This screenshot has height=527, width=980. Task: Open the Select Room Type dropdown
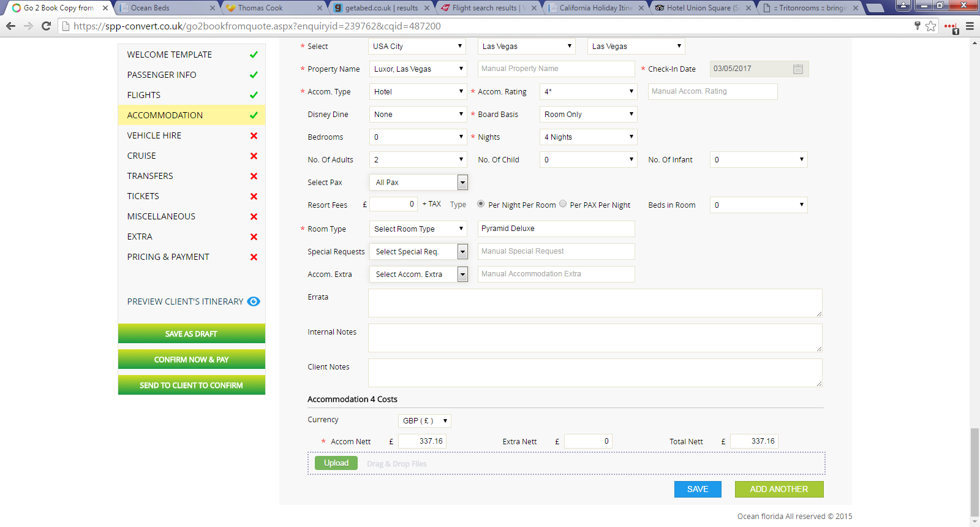tap(418, 229)
